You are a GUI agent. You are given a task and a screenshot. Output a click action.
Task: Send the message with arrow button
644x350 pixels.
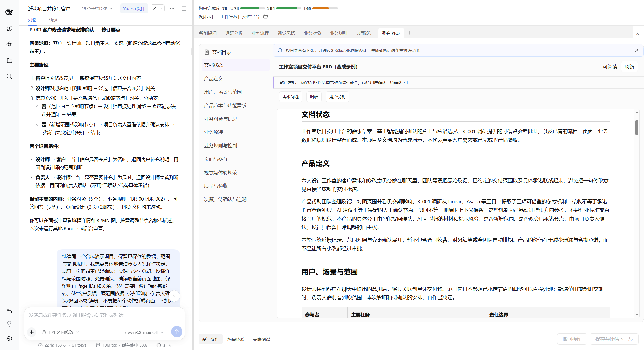point(177,332)
